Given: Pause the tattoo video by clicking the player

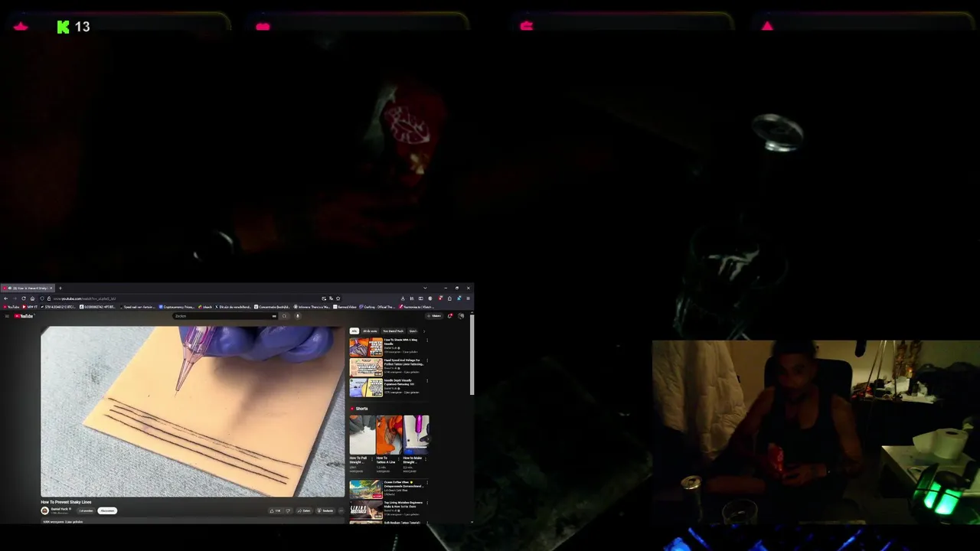Looking at the screenshot, I should tap(193, 412).
